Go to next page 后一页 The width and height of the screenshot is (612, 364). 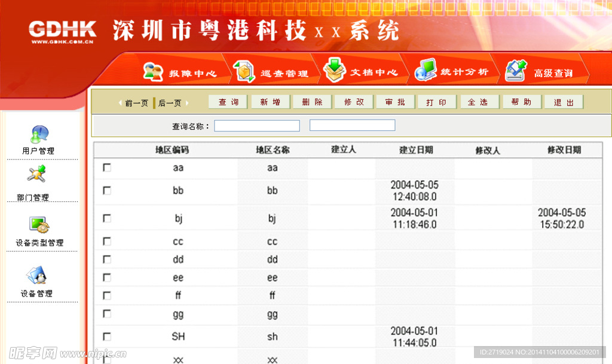tap(169, 103)
